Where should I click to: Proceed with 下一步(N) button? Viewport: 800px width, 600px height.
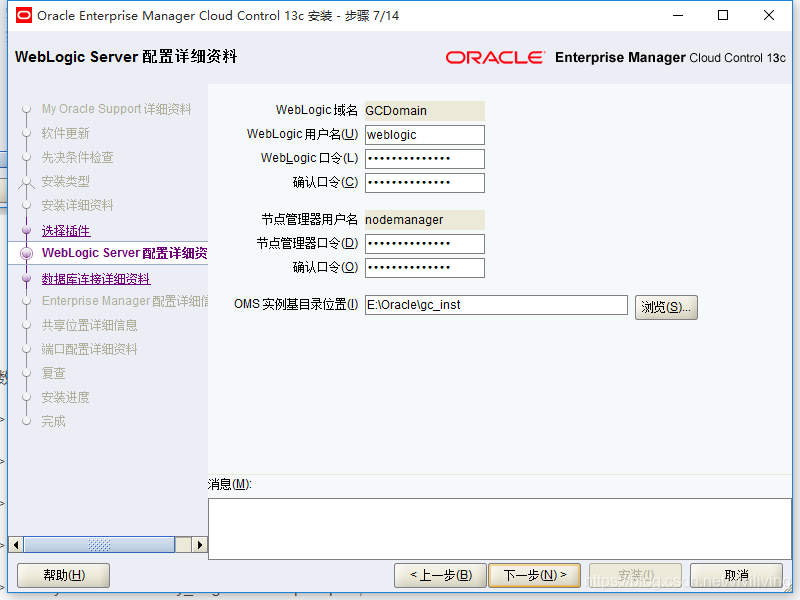coord(535,576)
